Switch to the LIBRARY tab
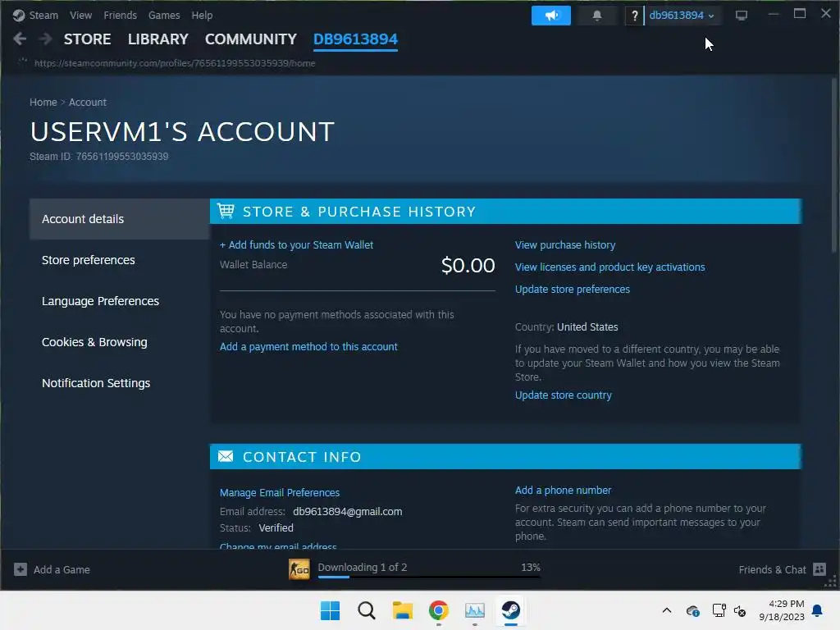The image size is (840, 630). tap(158, 39)
